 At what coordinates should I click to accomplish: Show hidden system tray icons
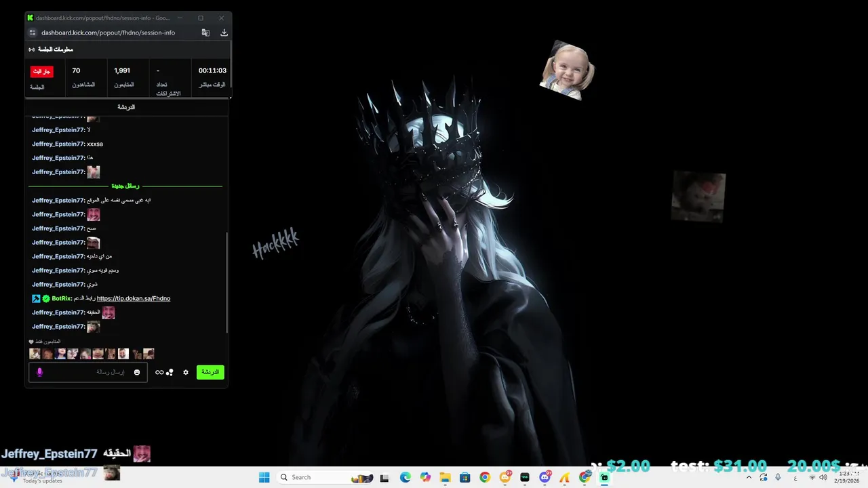pos(749,477)
